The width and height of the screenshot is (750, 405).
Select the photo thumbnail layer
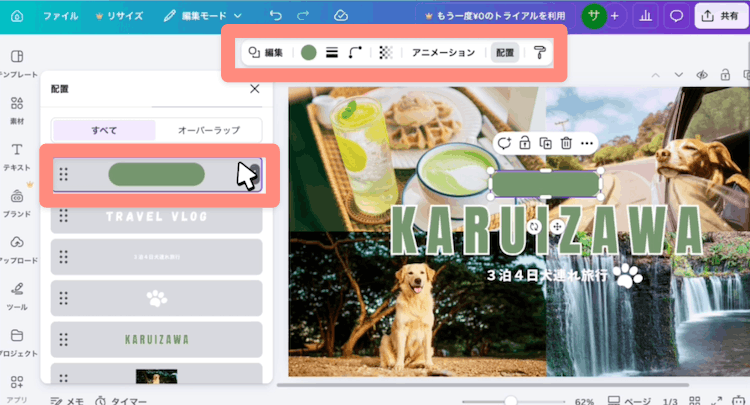156,373
